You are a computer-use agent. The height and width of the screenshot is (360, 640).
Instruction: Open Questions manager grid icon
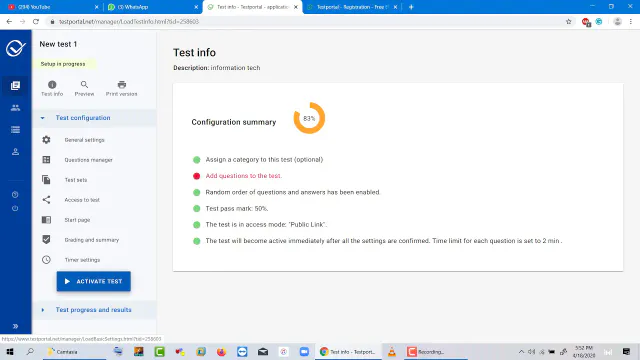(x=46, y=160)
